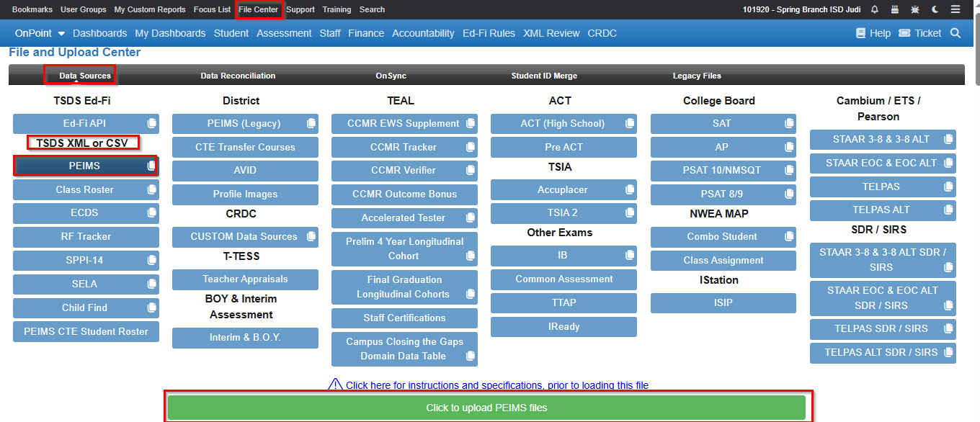This screenshot has width=980, height=422.
Task: Switch to the Data Reconciliation tab
Action: (238, 76)
